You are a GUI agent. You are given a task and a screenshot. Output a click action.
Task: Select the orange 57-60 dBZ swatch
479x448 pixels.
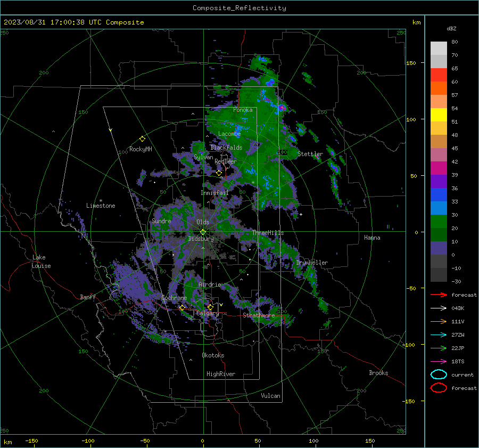click(x=439, y=88)
